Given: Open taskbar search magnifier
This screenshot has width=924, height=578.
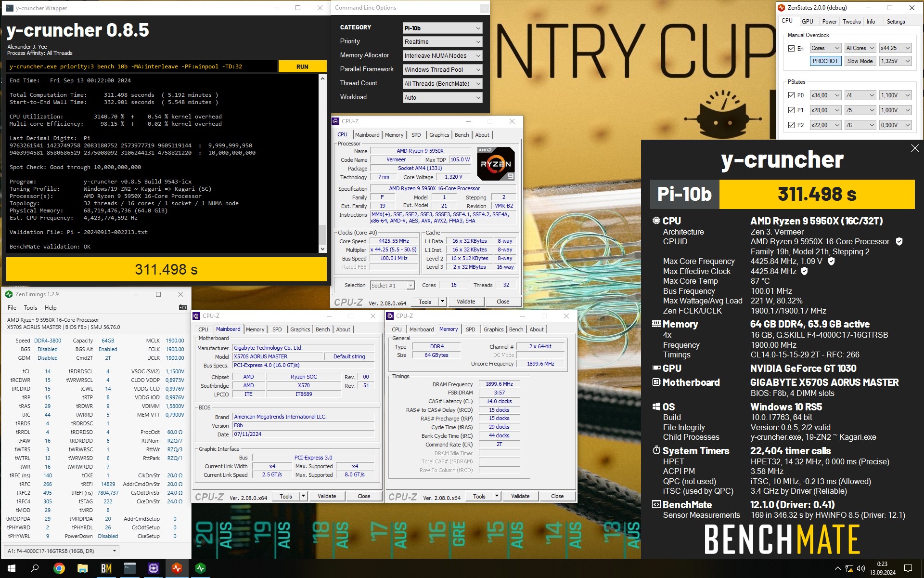Looking at the screenshot, I should click(x=35, y=568).
